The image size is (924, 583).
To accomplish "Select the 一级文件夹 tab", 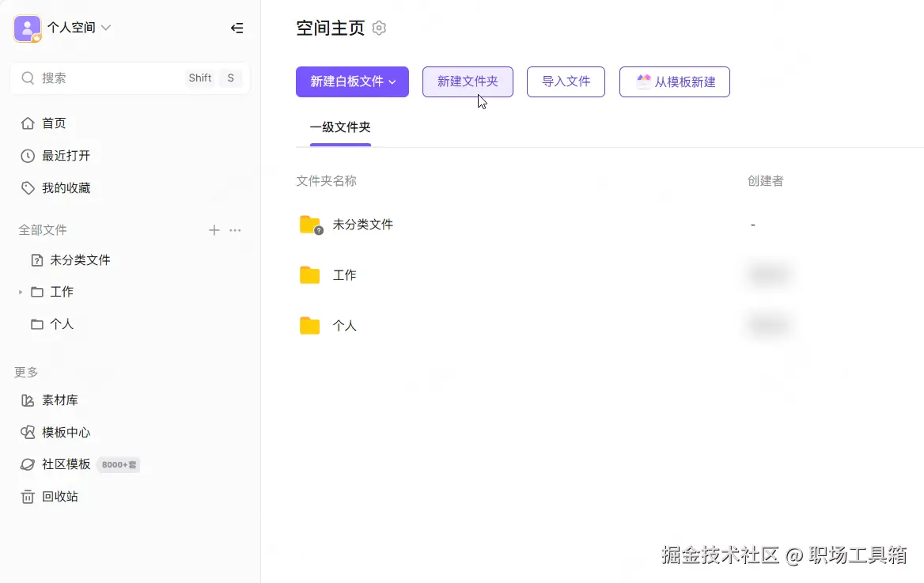I will (x=340, y=127).
